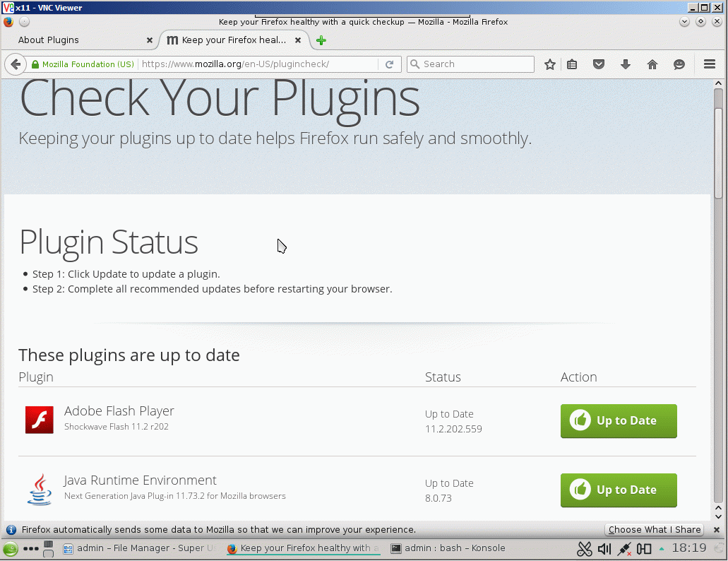Expand hidden tray icons arrow
This screenshot has height=561, width=728.
click(x=661, y=548)
